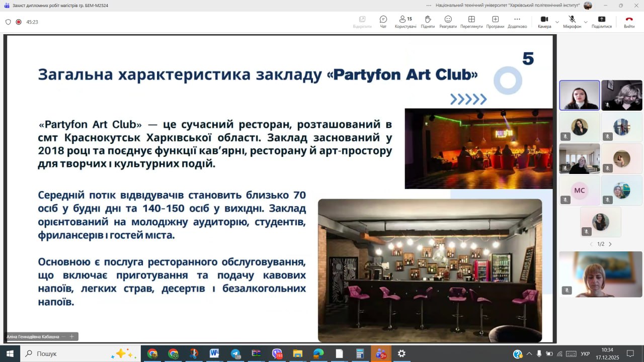Image resolution: width=644 pixels, height=362 pixels.
Task: Expand the camera options arrow
Action: pyautogui.click(x=557, y=22)
